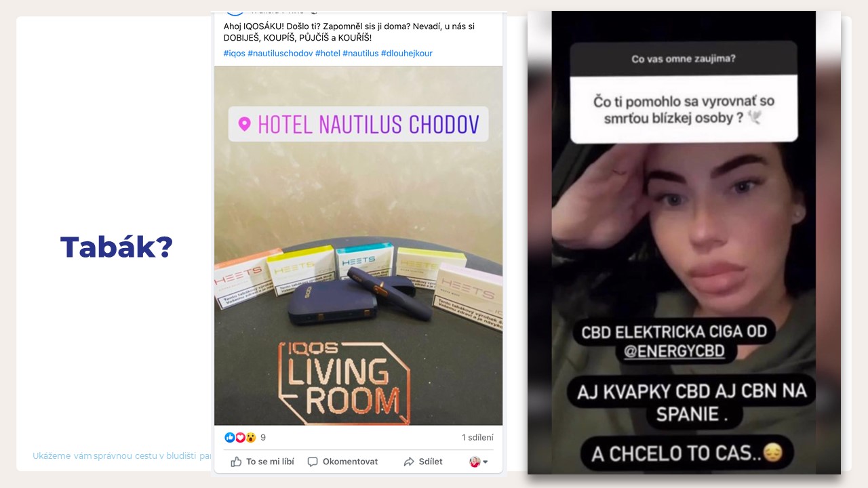Open the #dlouhejkour hashtag

[x=407, y=54]
